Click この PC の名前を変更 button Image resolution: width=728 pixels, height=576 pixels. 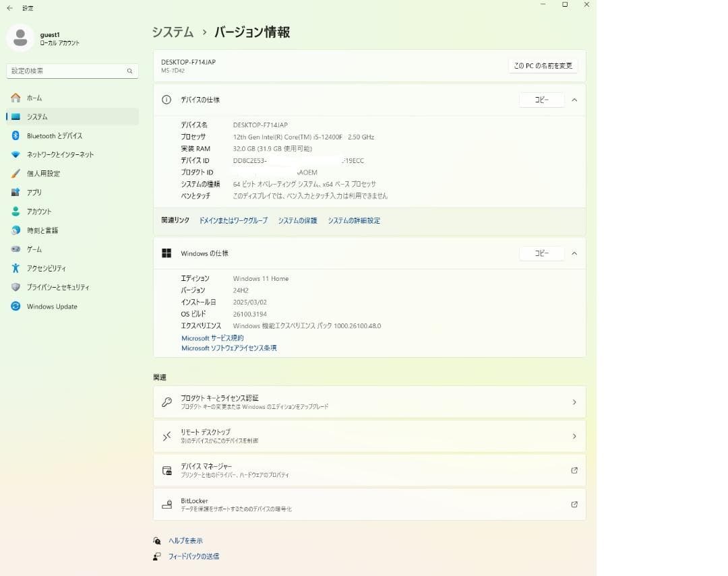[543, 65]
